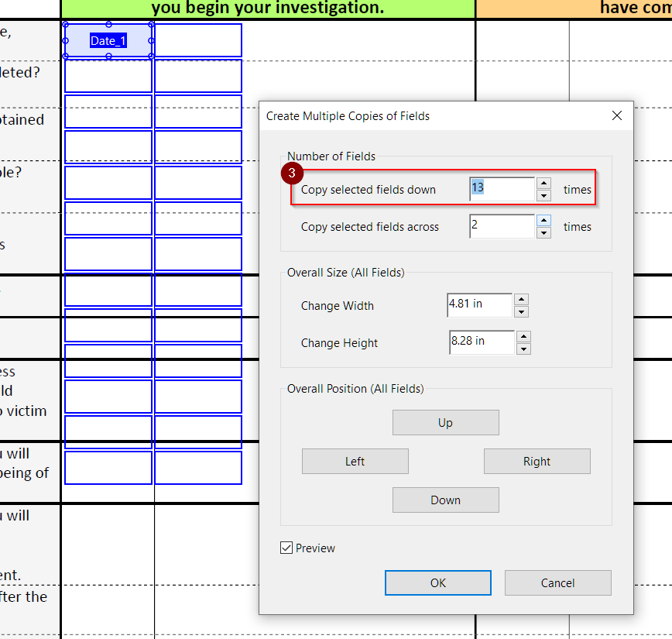The width and height of the screenshot is (672, 639).
Task: Uncheck the Preview checkbox
Action: click(x=287, y=548)
